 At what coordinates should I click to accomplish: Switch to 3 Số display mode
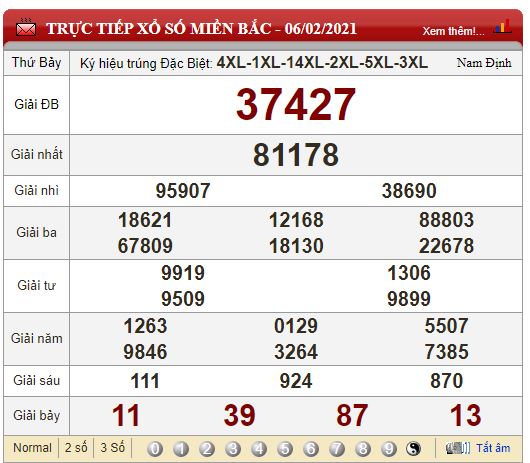[113, 448]
